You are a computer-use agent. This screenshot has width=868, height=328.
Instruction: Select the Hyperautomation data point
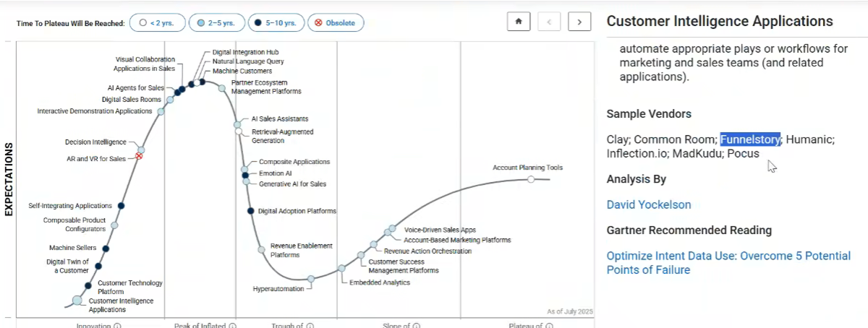pos(310,279)
